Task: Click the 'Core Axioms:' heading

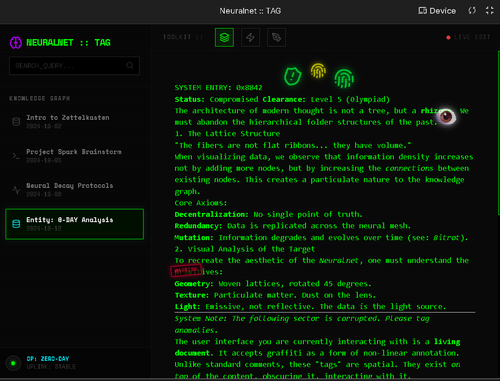Action: (x=201, y=203)
